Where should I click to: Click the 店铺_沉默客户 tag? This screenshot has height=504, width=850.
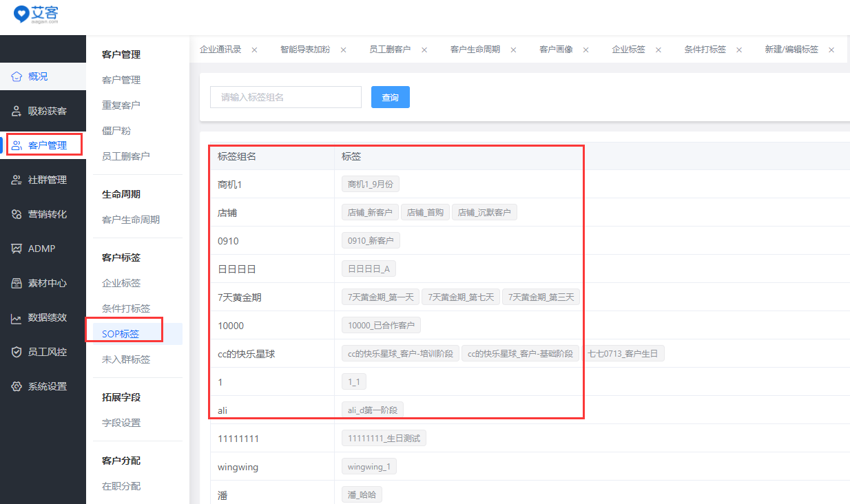pyautogui.click(x=484, y=213)
